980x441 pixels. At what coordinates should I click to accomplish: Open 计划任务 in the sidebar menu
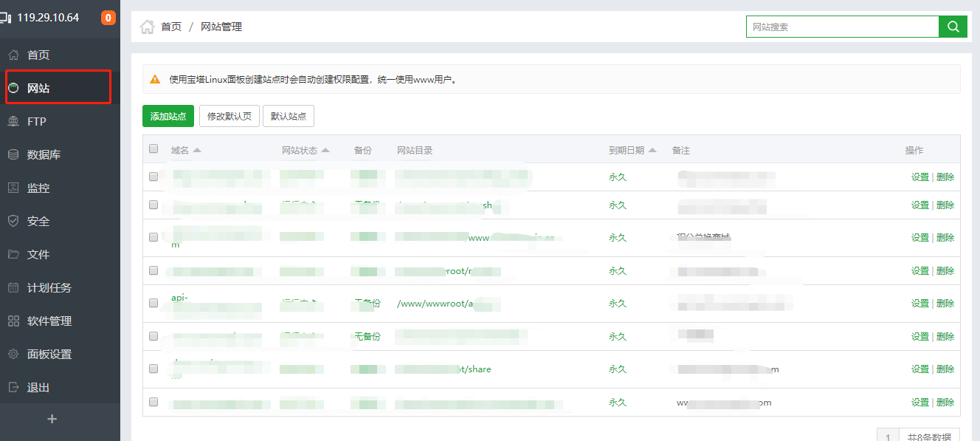point(49,287)
